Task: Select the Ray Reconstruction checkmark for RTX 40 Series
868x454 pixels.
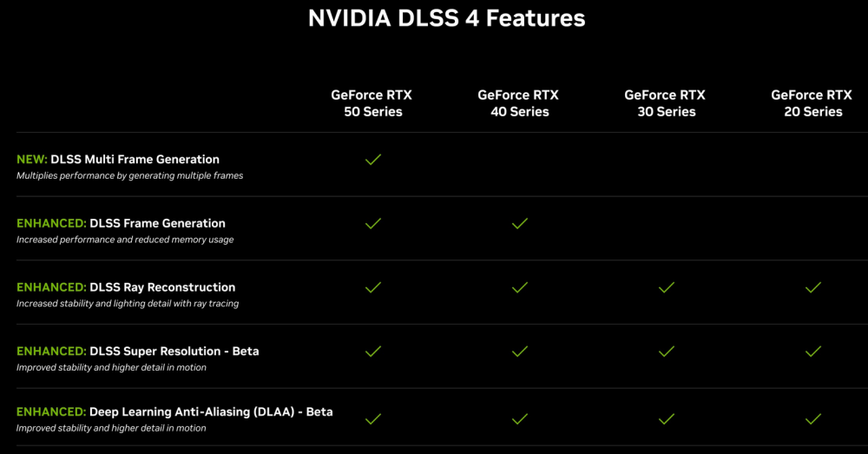Action: click(x=520, y=287)
